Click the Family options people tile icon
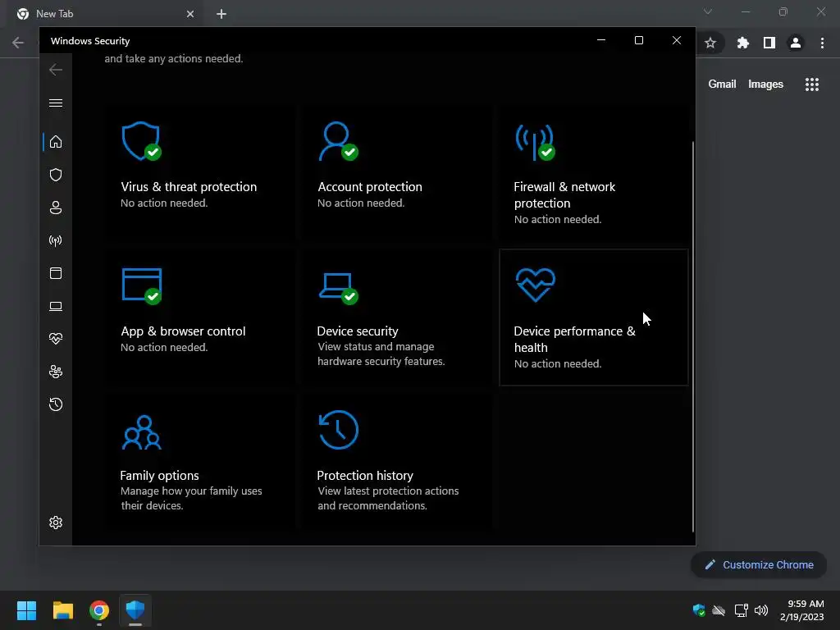This screenshot has height=630, width=840. pyautogui.click(x=141, y=432)
